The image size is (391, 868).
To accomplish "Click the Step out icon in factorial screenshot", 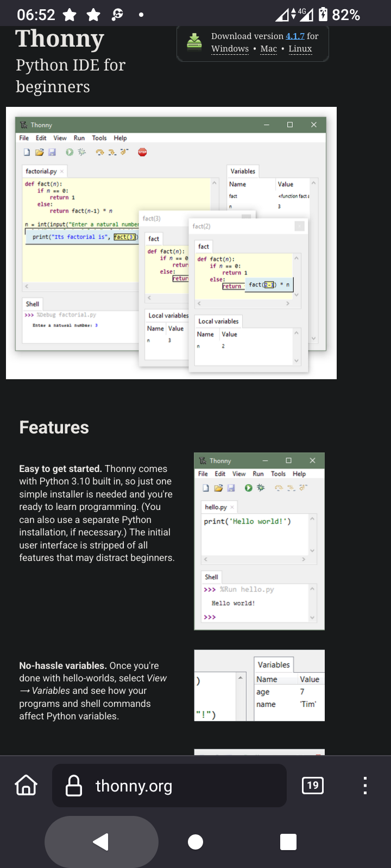I will point(124,152).
